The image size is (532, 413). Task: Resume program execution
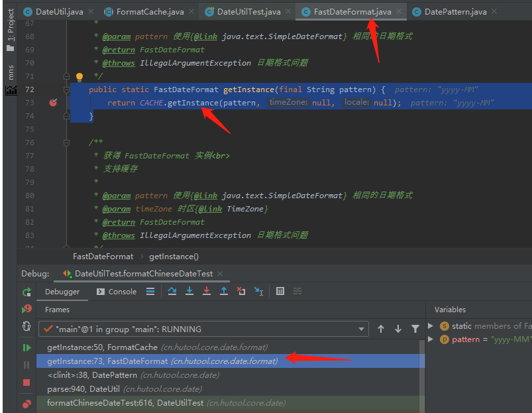[27, 347]
